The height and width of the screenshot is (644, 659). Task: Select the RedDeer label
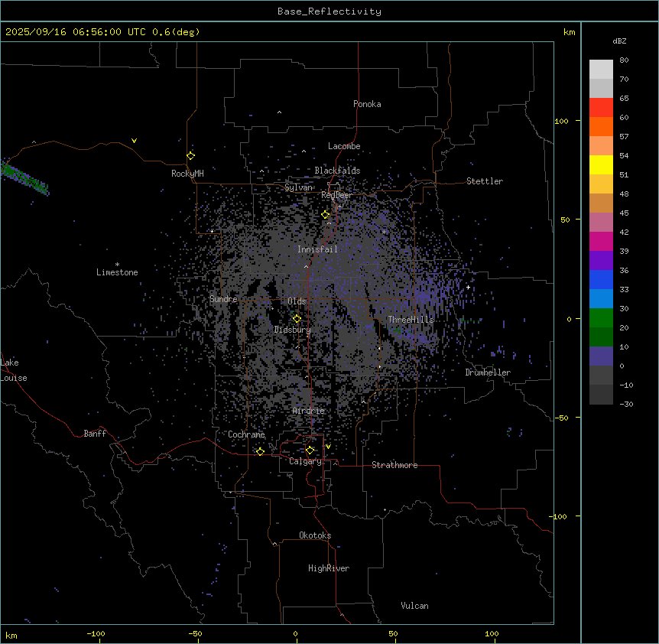[336, 195]
